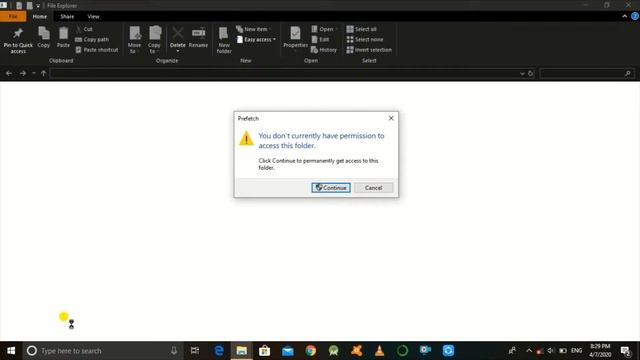
Task: Click the Forward navigation arrow
Action: click(x=23, y=73)
